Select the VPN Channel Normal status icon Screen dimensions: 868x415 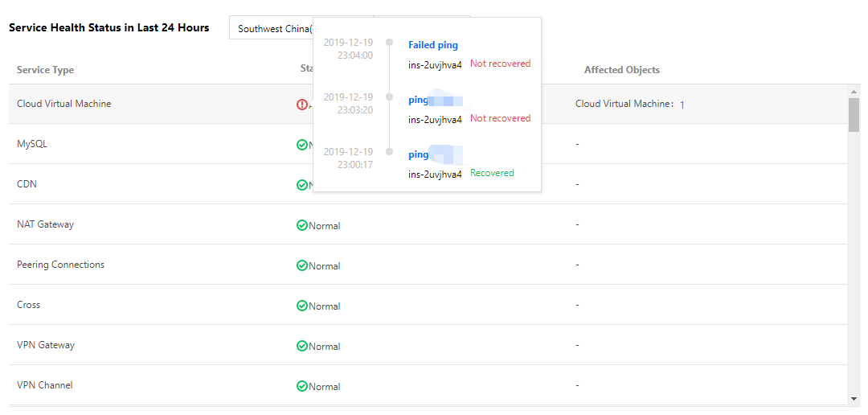[x=302, y=386]
